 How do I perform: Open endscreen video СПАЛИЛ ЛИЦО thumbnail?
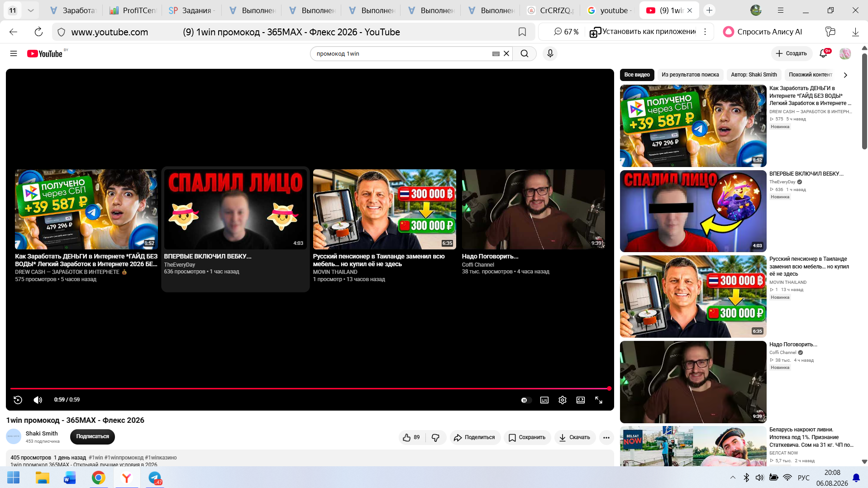(235, 209)
